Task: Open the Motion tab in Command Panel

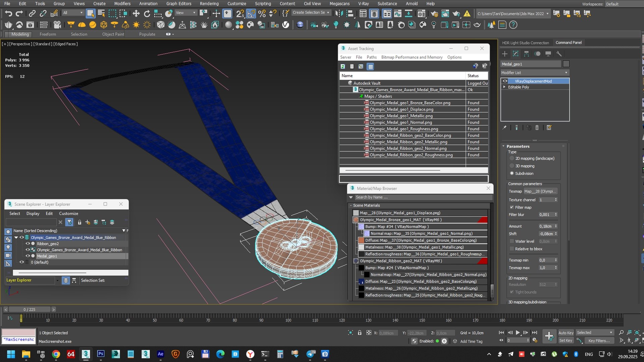Action: 537,54
